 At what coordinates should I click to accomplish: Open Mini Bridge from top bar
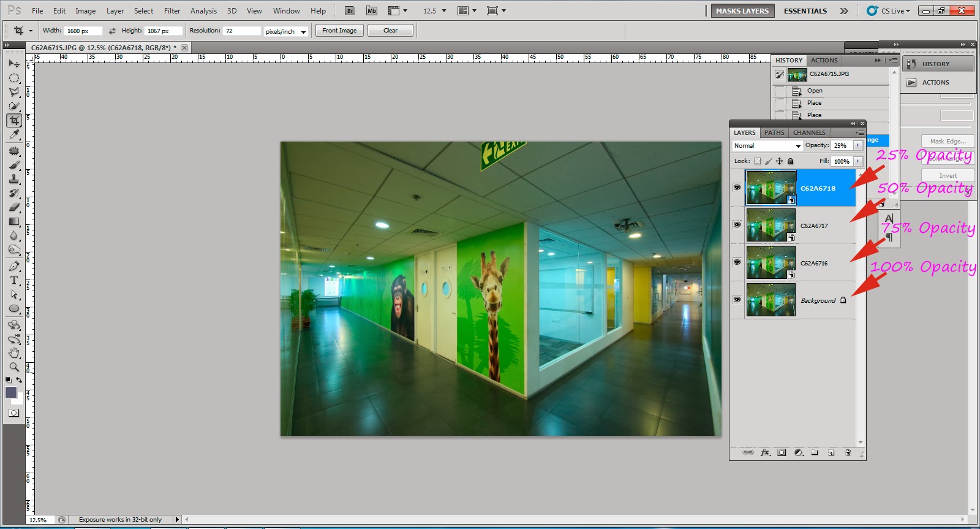tap(372, 10)
